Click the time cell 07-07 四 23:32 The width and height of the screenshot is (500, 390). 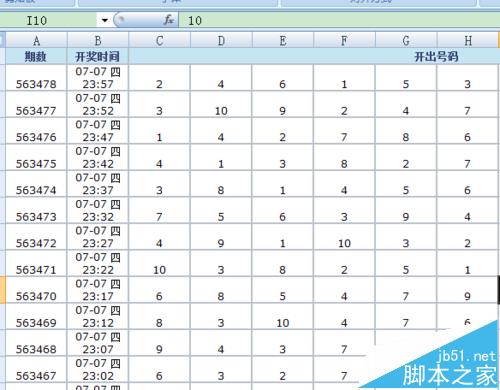pos(98,210)
